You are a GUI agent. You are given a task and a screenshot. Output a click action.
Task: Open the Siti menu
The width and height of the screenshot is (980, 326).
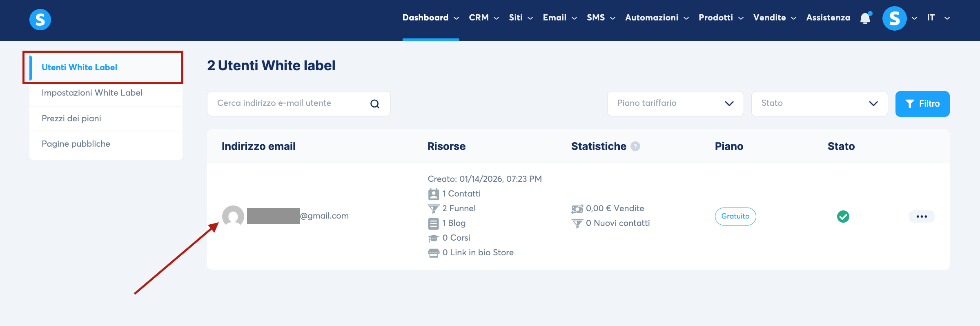pyautogui.click(x=521, y=18)
